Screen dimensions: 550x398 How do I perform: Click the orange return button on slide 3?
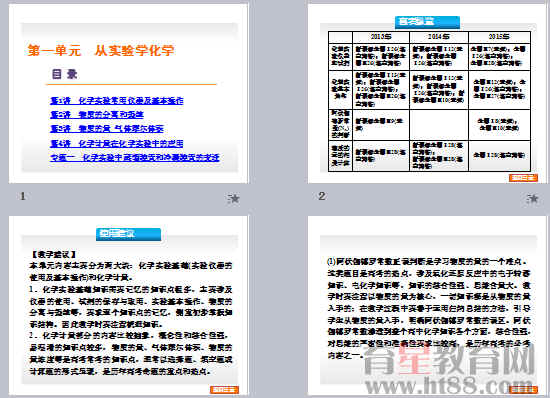224,390
